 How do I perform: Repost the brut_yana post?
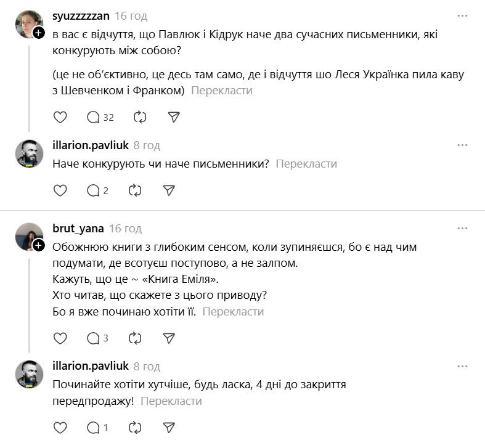135,338
